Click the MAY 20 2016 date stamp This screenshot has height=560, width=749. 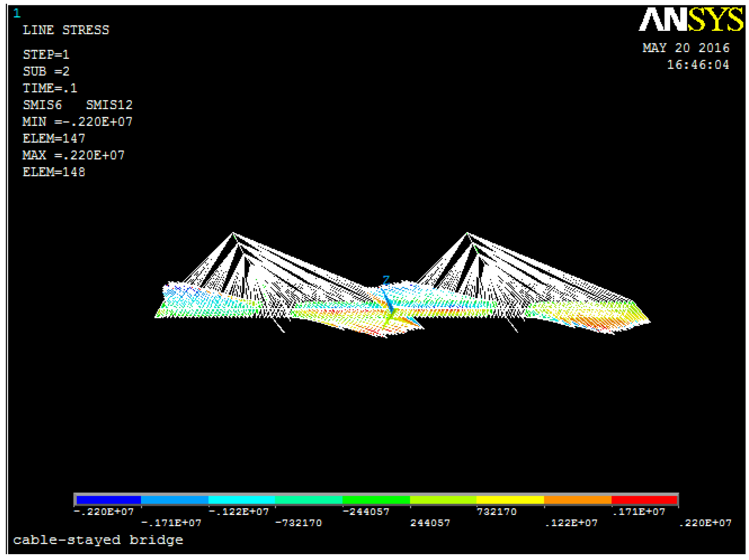pos(686,48)
